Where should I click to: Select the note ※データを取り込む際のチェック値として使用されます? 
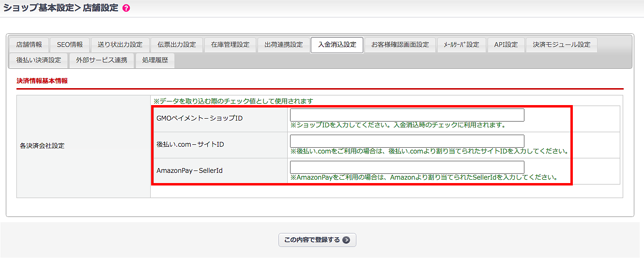[233, 101]
